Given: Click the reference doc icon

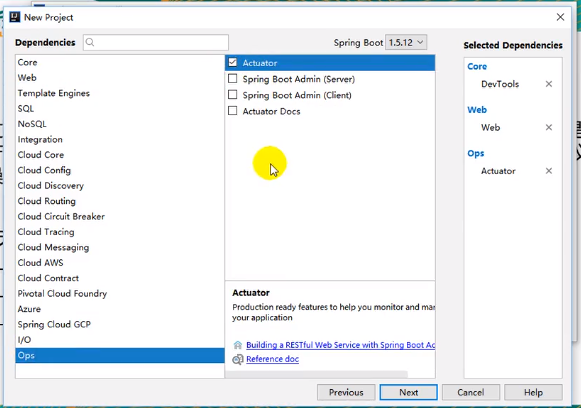Looking at the screenshot, I should (x=238, y=359).
